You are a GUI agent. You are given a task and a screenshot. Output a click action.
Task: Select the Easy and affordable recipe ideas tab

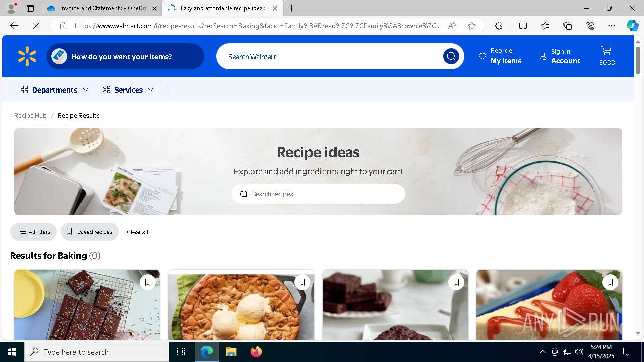[221, 8]
